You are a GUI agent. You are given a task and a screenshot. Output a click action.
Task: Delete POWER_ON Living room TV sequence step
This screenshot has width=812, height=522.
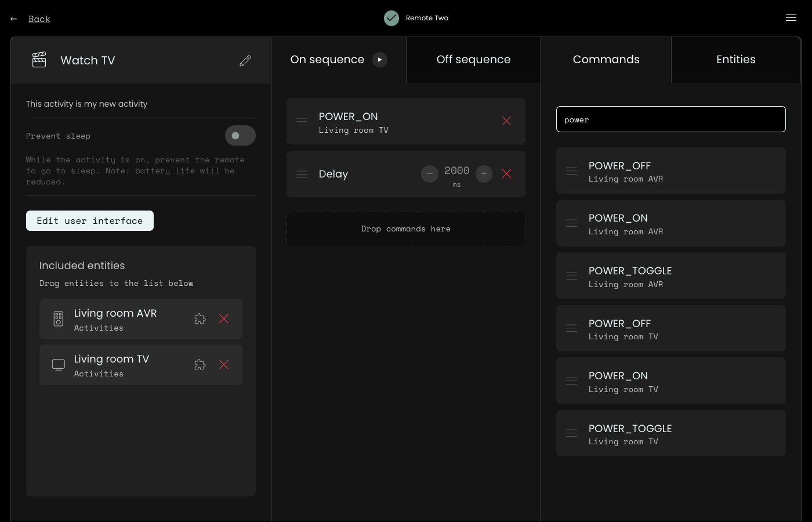pos(506,121)
